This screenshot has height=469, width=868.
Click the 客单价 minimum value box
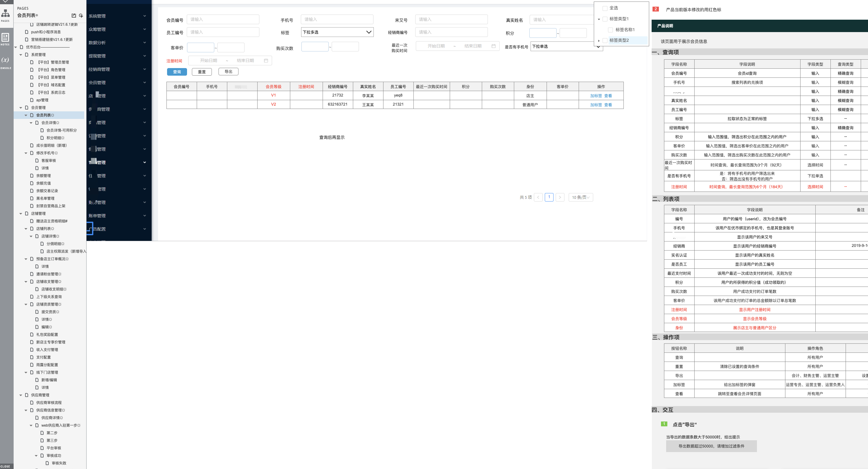(200, 47)
